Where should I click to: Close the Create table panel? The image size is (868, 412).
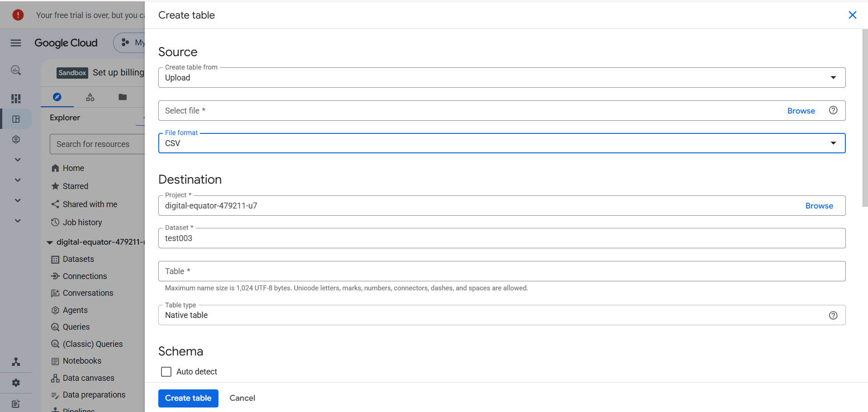853,15
